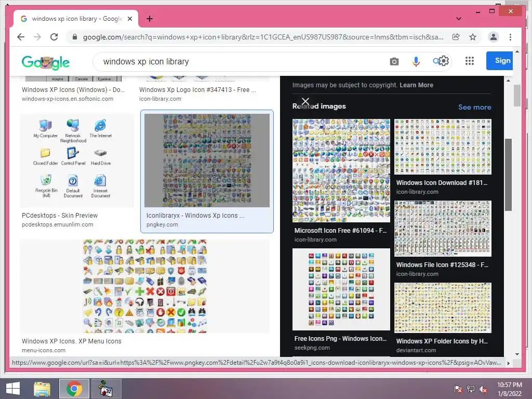Submit the search with the magnifier icon
This screenshot has width=532, height=399.
[436, 61]
